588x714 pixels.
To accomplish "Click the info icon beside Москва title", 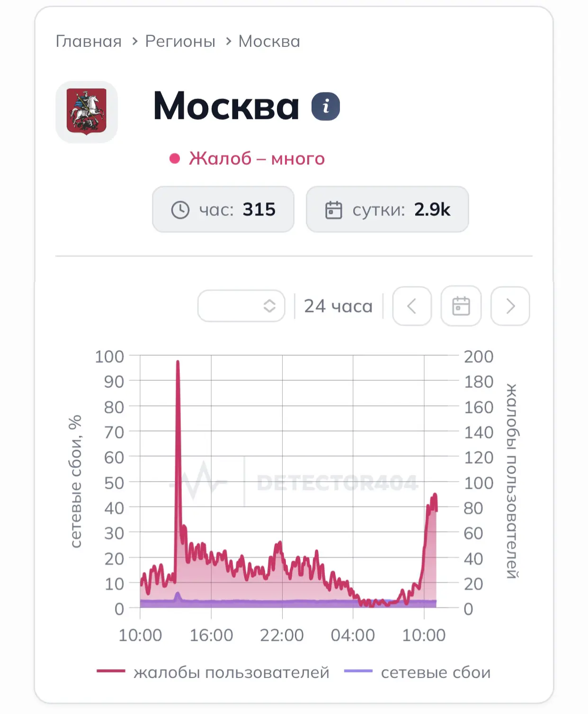I will (x=326, y=106).
